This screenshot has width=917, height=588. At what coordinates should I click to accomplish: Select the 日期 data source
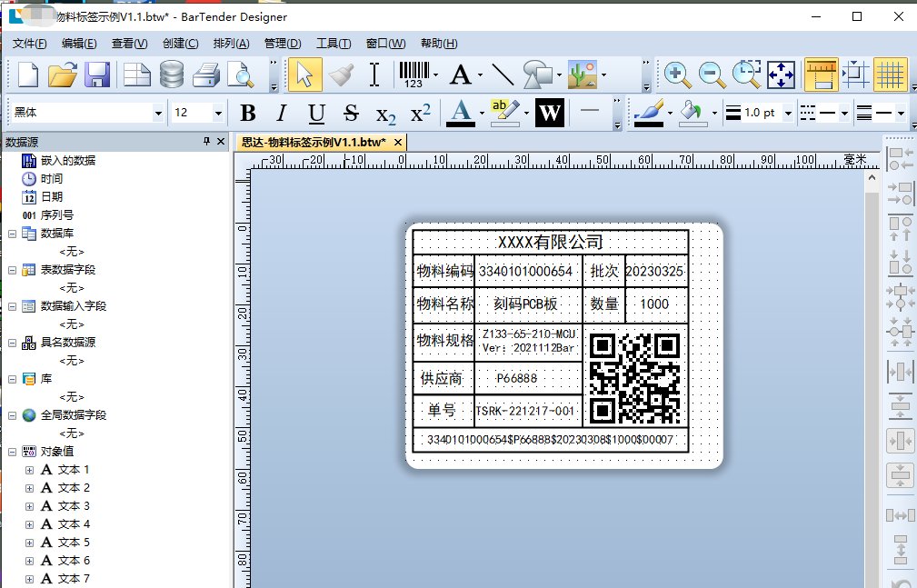(52, 196)
